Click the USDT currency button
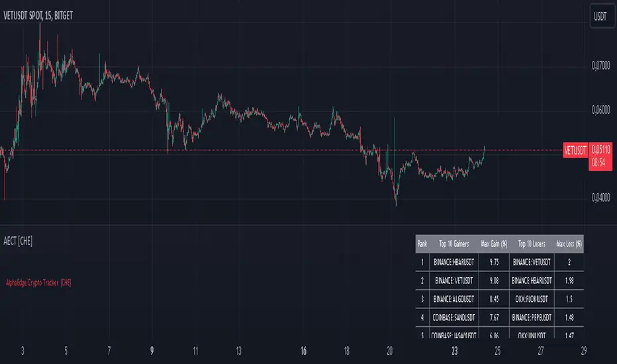 599,16
